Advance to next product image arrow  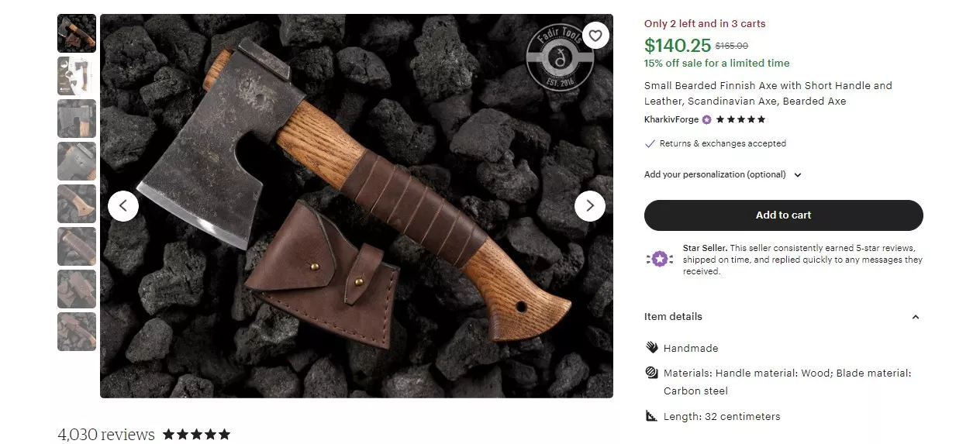[590, 206]
